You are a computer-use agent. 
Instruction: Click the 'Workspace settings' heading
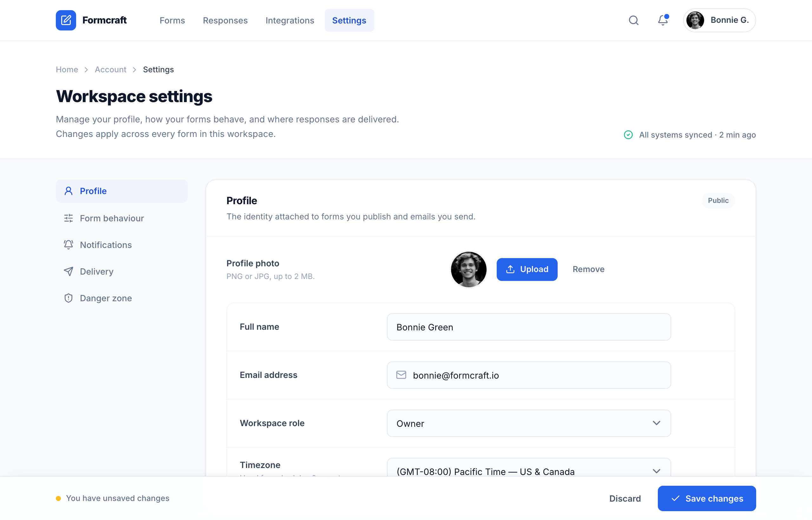pos(134,96)
